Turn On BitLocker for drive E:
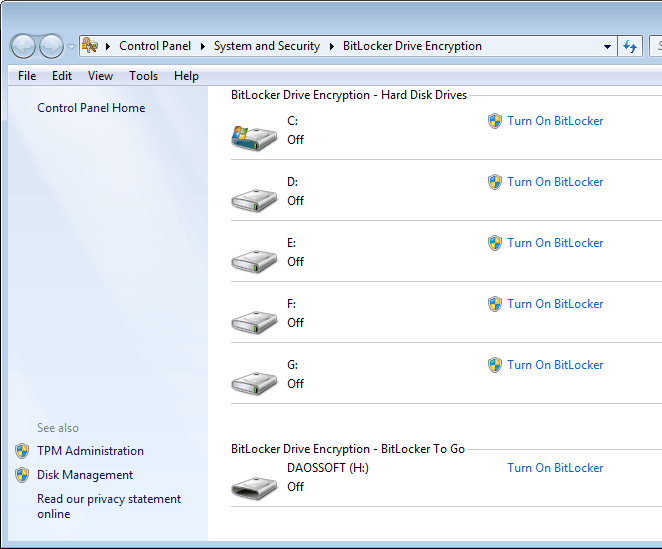662x549 pixels. coord(555,243)
